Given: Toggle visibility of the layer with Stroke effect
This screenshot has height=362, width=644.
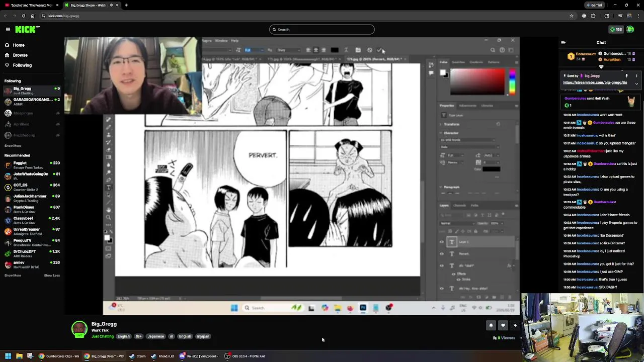Looking at the screenshot, I should 442,265.
